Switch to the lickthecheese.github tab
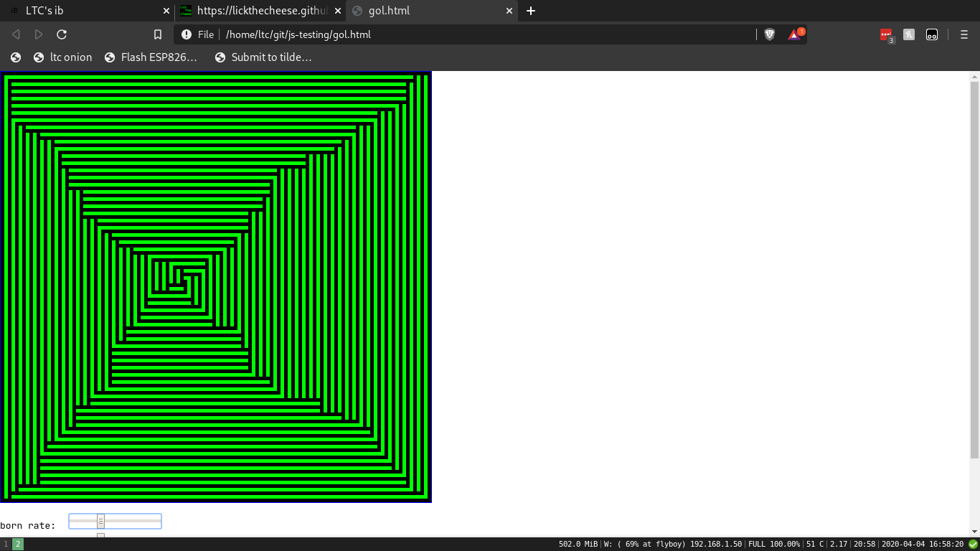The width and height of the screenshot is (980, 551). coord(258,11)
